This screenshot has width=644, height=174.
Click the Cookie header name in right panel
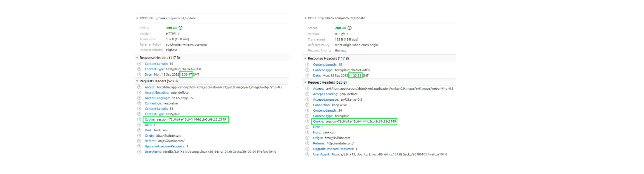click(x=318, y=122)
